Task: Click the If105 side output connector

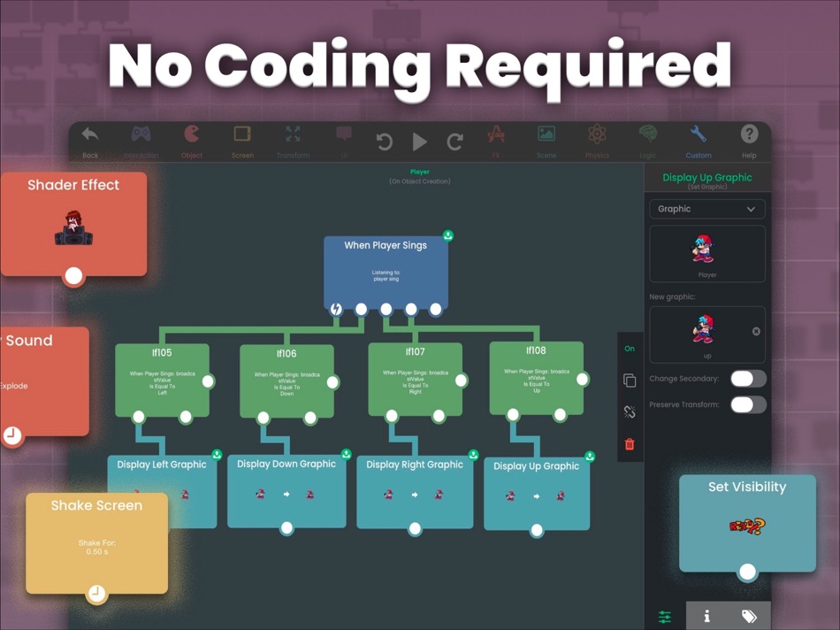Action: coord(208,381)
